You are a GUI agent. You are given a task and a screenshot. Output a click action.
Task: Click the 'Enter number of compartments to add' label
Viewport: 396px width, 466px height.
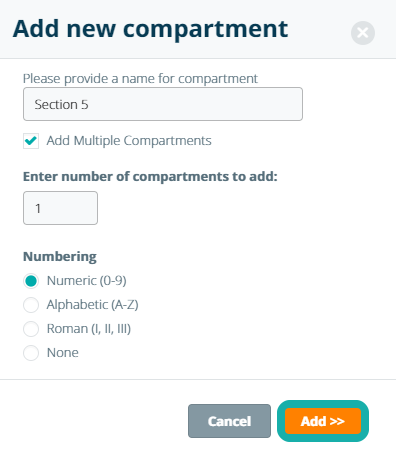pyautogui.click(x=150, y=176)
